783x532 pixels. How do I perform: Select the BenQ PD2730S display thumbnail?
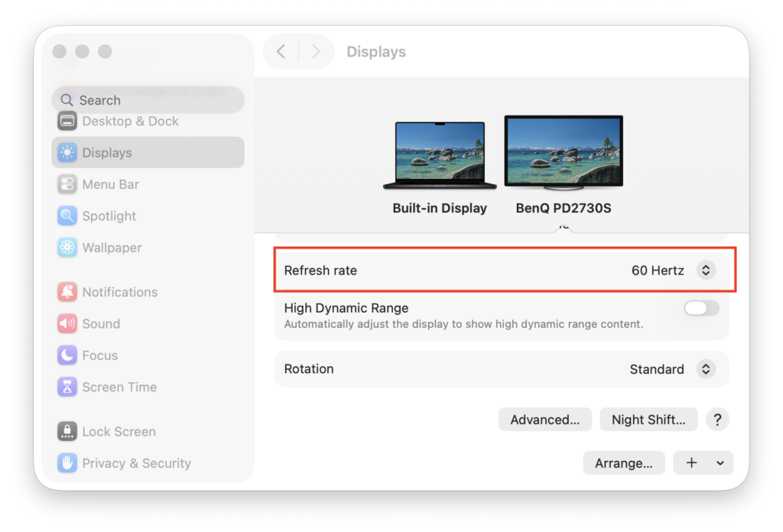(x=564, y=151)
